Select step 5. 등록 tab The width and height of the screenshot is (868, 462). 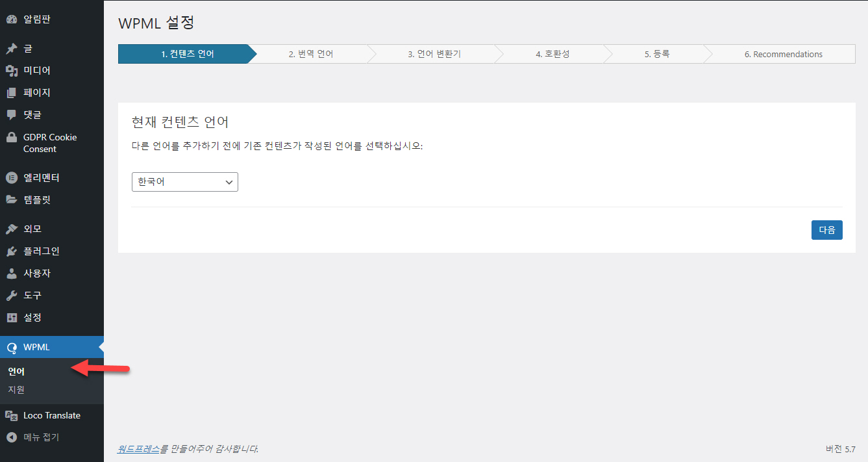pyautogui.click(x=657, y=54)
